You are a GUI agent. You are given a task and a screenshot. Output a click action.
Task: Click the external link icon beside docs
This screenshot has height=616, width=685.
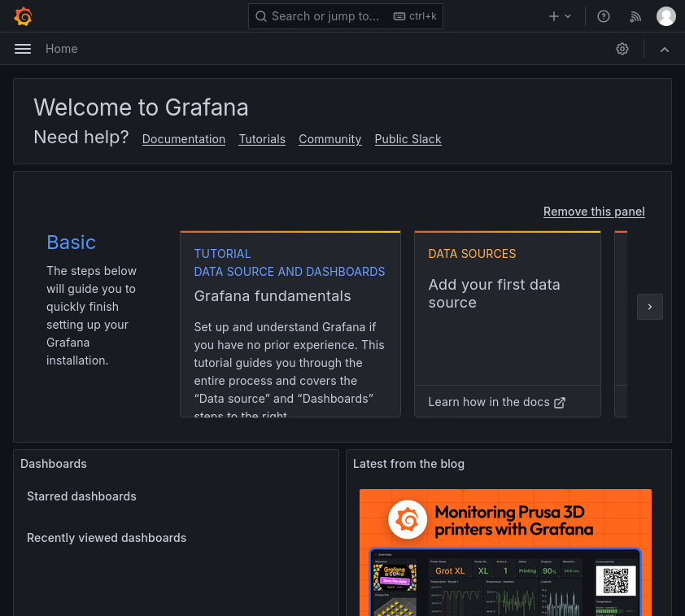[x=560, y=402]
